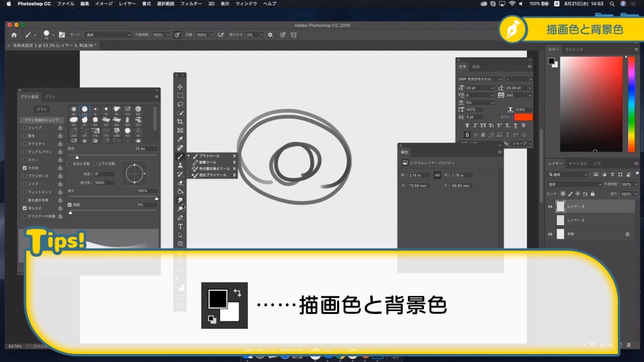The width and height of the screenshot is (644, 362).
Task: Choose 混合ブラシツール from the flyout
Action: click(x=213, y=175)
